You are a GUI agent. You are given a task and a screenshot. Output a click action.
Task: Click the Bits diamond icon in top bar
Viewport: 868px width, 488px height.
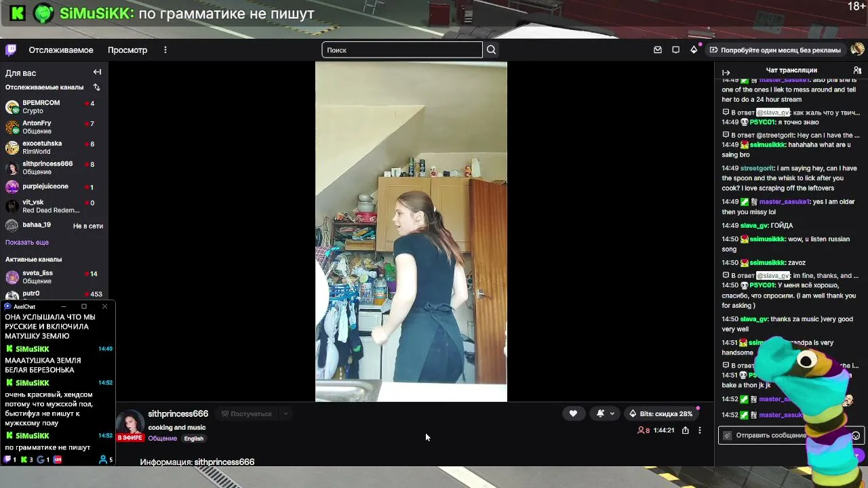[x=694, y=49]
